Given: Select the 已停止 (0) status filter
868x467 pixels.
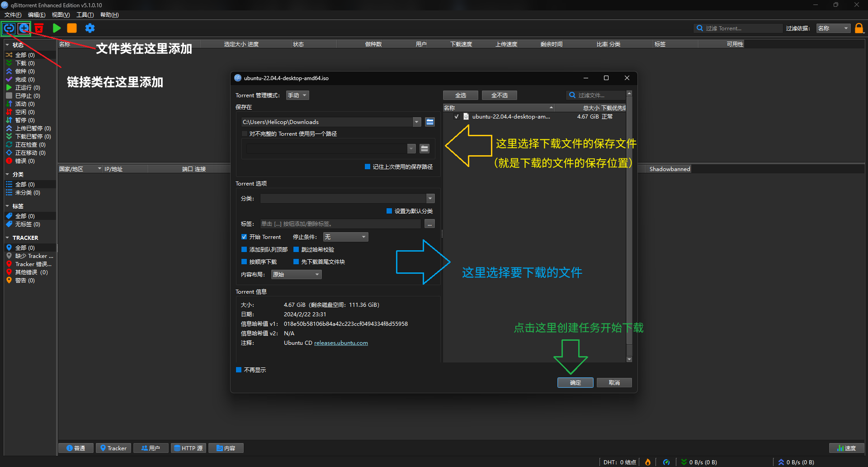Looking at the screenshot, I should click(30, 95).
